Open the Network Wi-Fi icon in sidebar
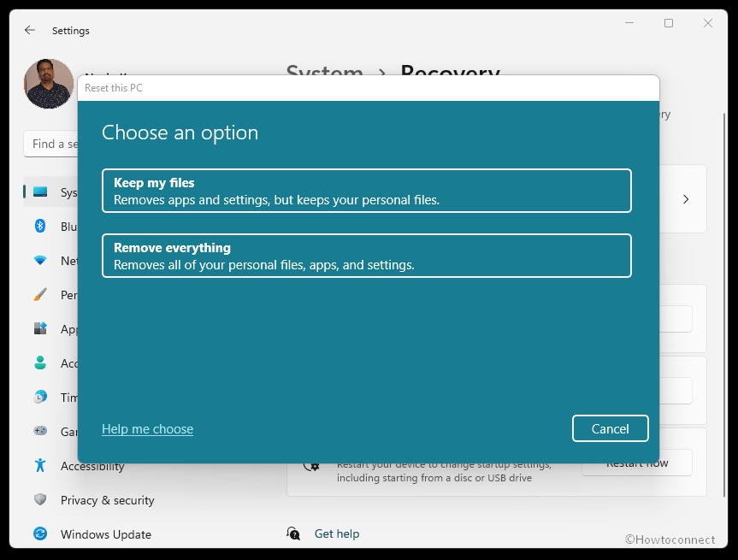738x560 pixels. point(40,260)
